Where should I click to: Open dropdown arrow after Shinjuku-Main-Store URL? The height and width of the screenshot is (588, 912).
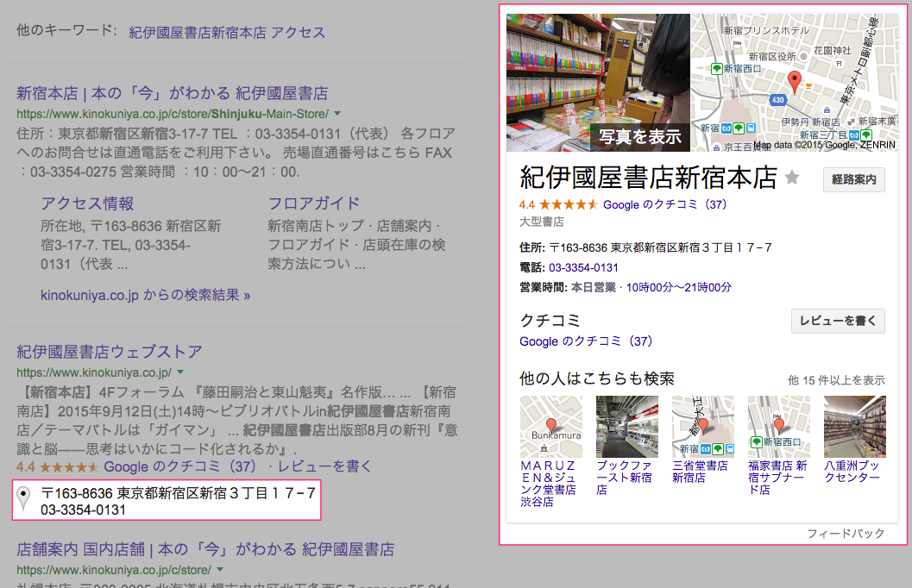click(337, 114)
